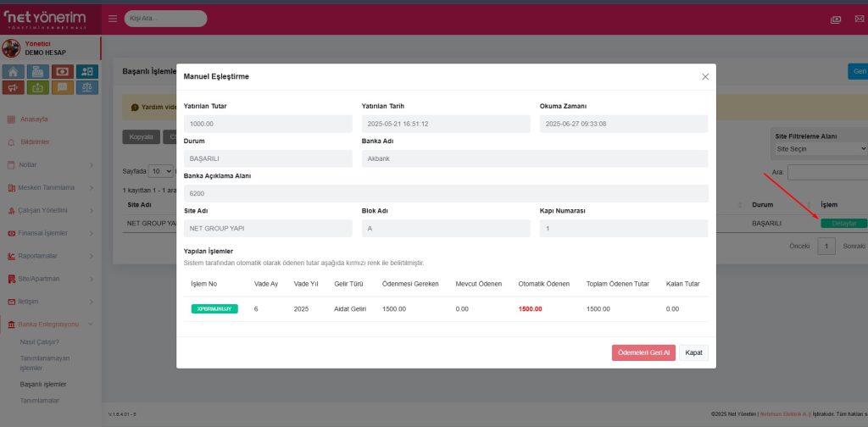This screenshot has width=868, height=427.
Task: Click the Kişi Ara search field
Action: click(165, 18)
